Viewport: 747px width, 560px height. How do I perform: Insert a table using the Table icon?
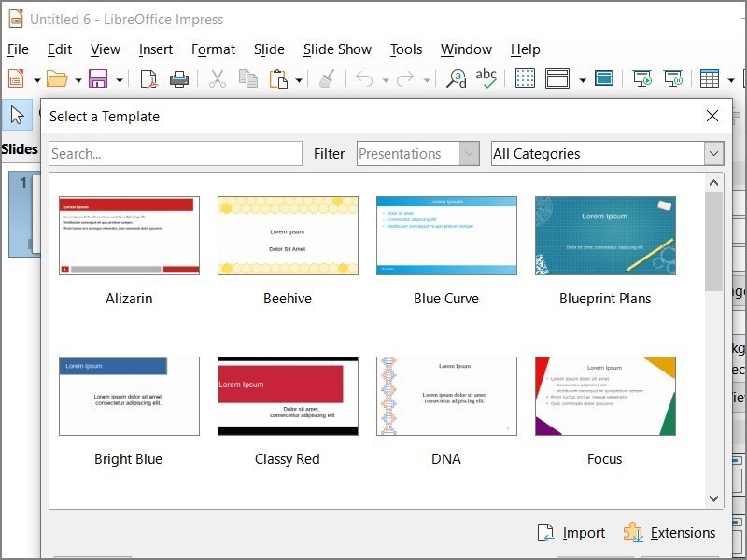708,78
